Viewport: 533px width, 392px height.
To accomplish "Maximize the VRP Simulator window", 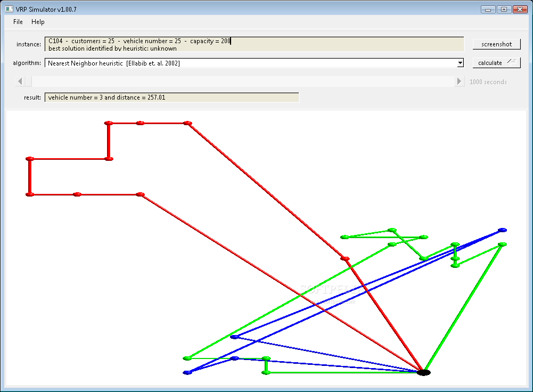I will pyautogui.click(x=504, y=10).
